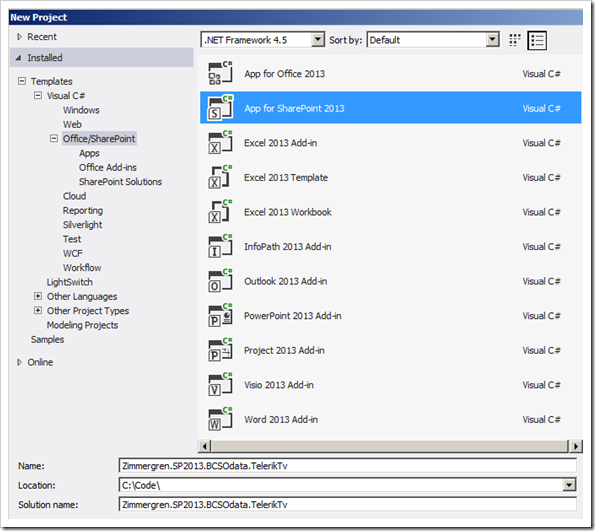Select the Cloud category
This screenshot has width=595, height=531.
(x=74, y=196)
